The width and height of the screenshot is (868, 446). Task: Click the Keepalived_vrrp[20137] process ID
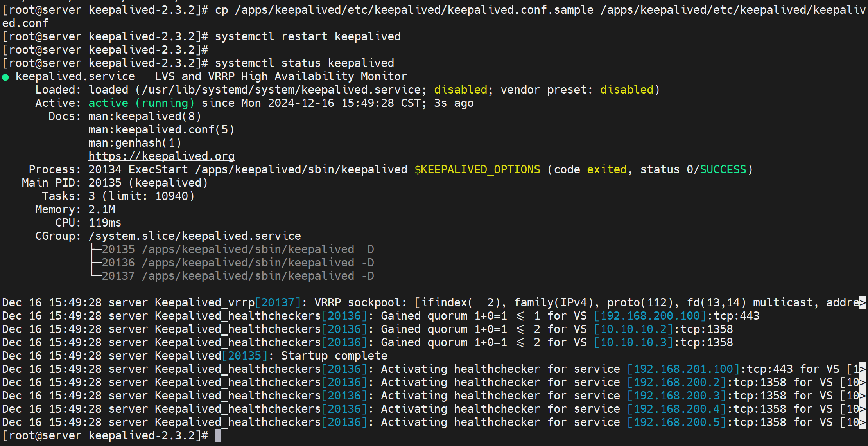278,302
